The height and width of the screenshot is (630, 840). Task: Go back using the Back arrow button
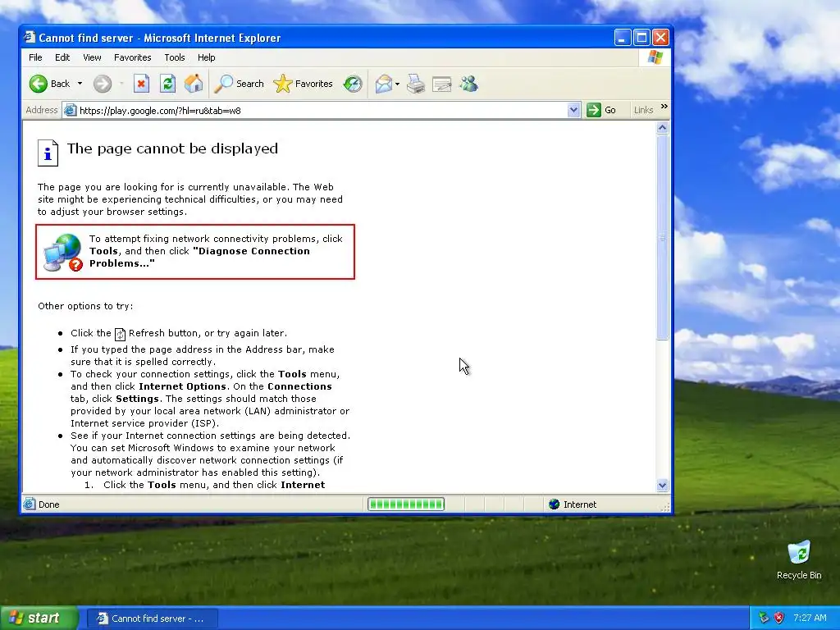coord(49,84)
